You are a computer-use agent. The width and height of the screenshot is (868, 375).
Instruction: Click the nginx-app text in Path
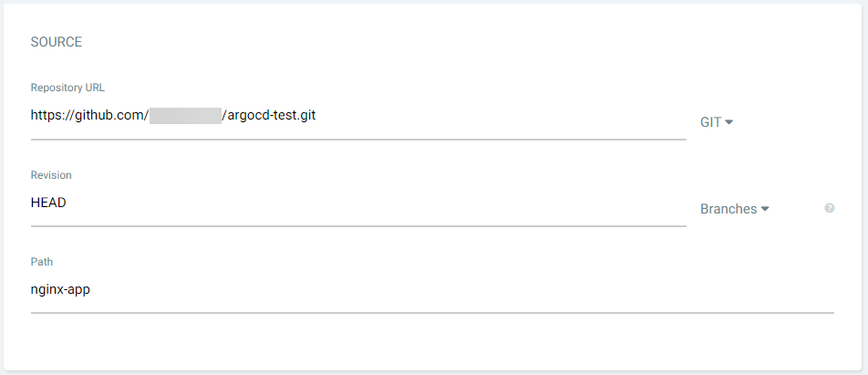pos(60,290)
